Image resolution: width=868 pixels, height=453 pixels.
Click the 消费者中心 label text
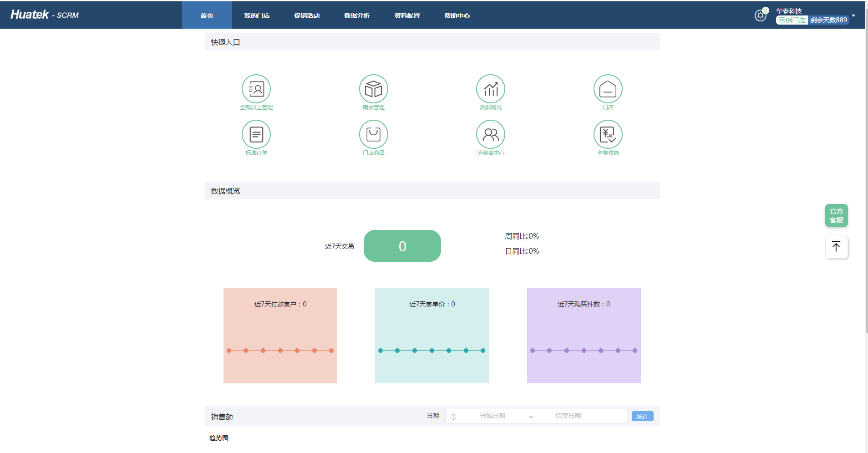click(491, 153)
